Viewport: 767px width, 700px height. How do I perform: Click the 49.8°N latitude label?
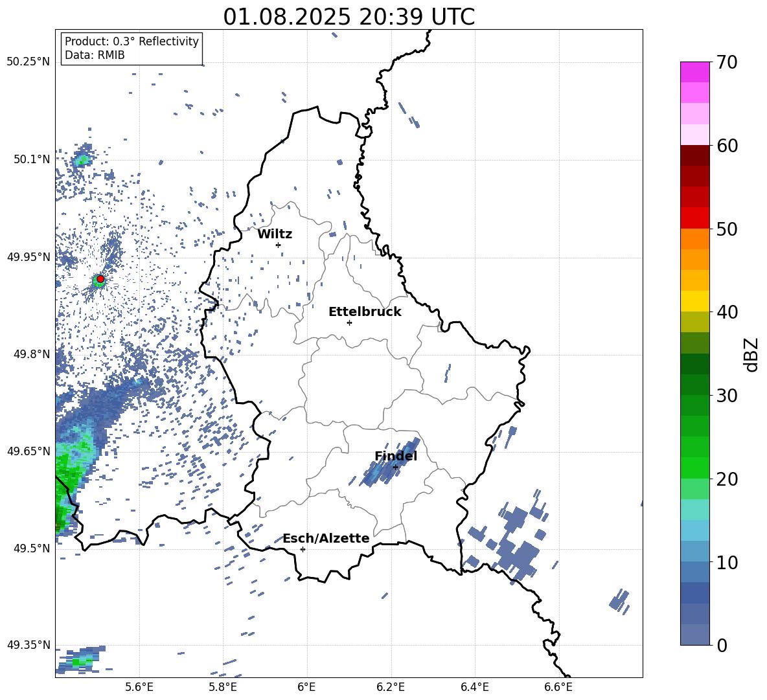(x=31, y=354)
